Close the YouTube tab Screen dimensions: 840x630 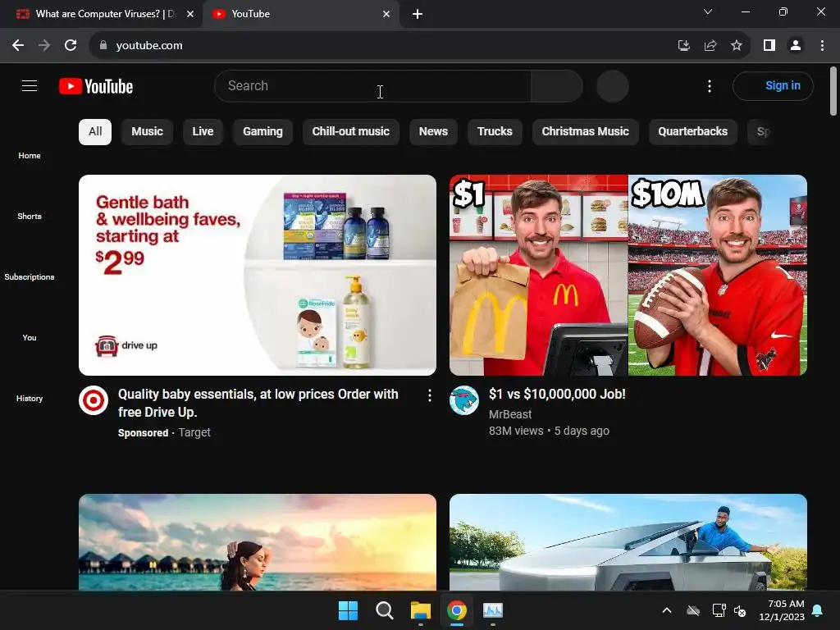click(x=386, y=14)
